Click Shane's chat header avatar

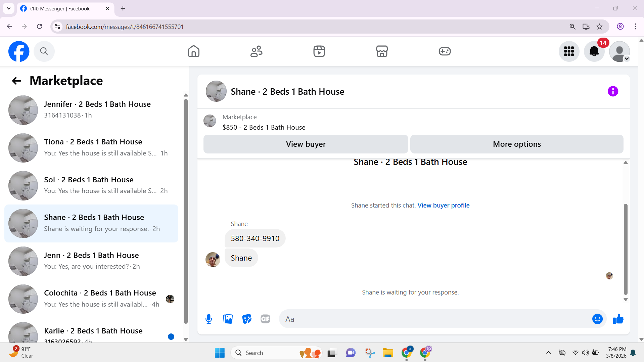216,91
